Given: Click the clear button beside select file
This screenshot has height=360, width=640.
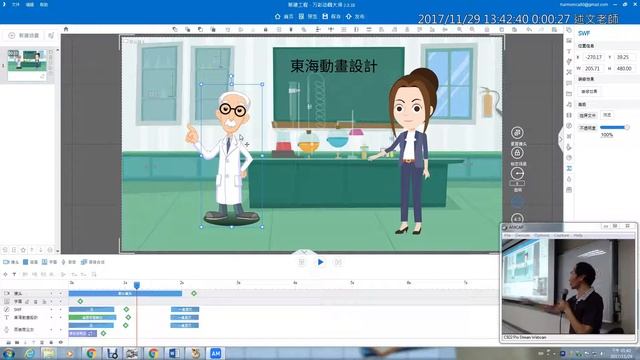Looking at the screenshot, I should (x=607, y=115).
